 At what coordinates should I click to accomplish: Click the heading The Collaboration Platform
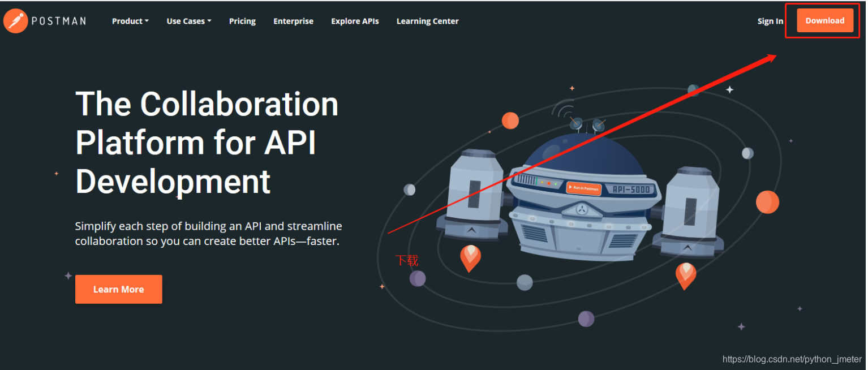pyautogui.click(x=207, y=143)
